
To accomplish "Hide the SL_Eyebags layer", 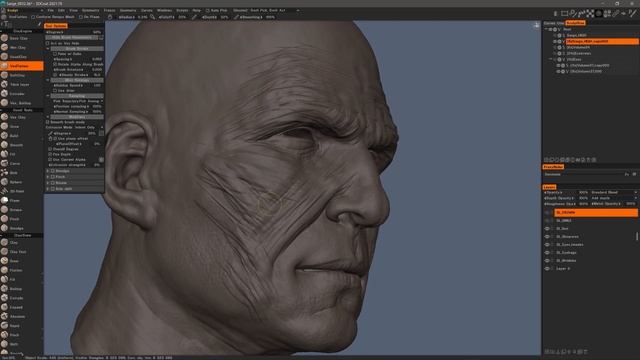I will tap(547, 253).
